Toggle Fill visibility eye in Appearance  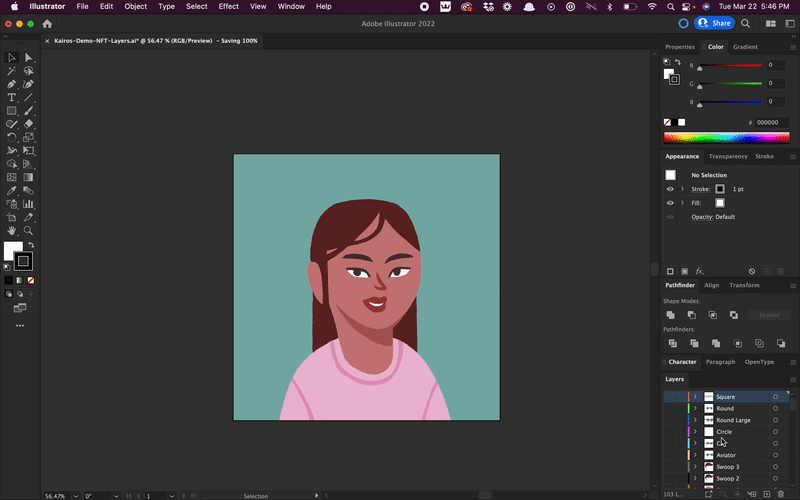670,203
